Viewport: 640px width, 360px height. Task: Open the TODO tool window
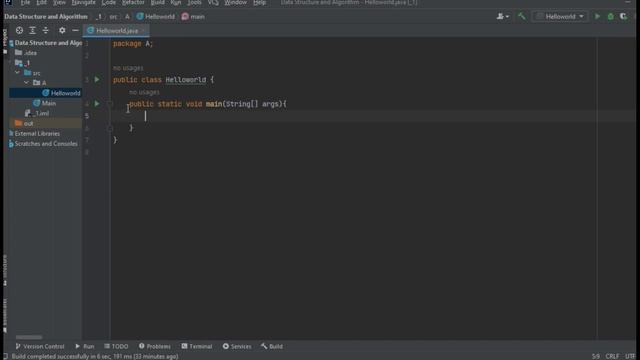click(116, 346)
